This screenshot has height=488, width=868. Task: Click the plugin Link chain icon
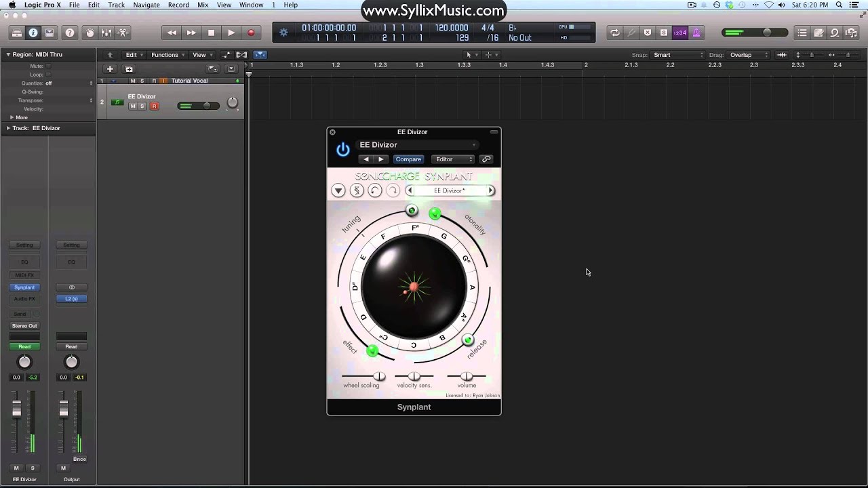486,159
